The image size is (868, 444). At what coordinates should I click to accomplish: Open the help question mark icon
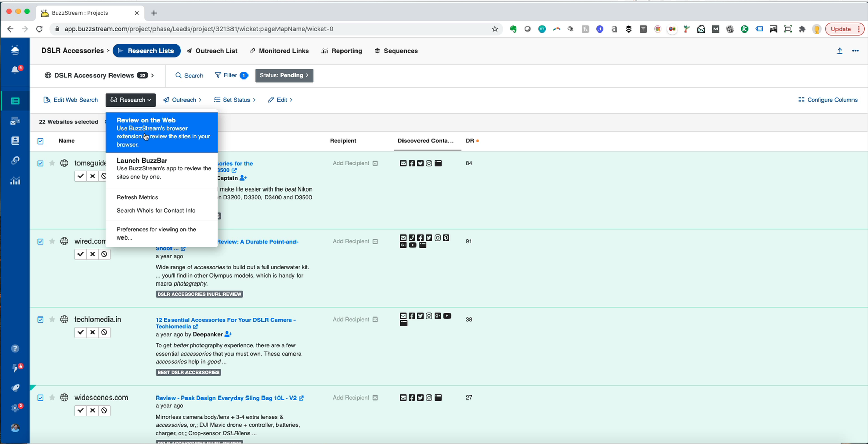15,348
